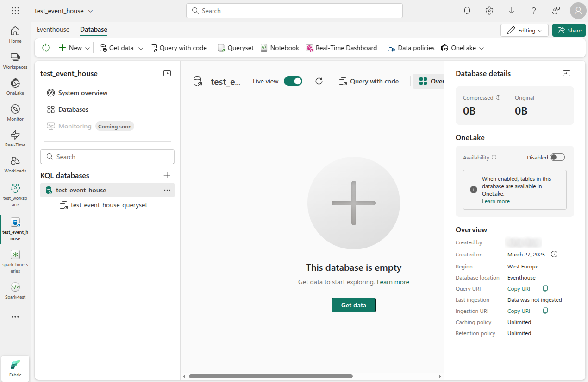Refresh the database using the toolbar refresh icon

(x=45, y=48)
